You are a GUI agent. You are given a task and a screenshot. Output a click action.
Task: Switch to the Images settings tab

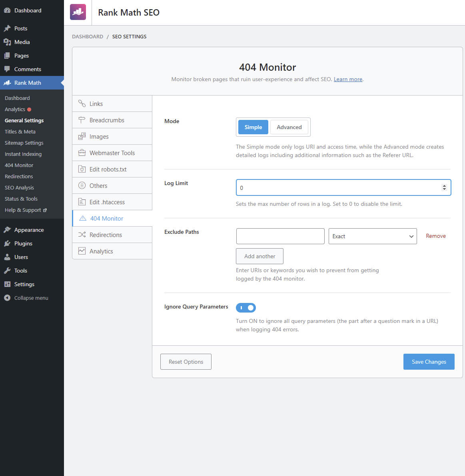point(112,136)
